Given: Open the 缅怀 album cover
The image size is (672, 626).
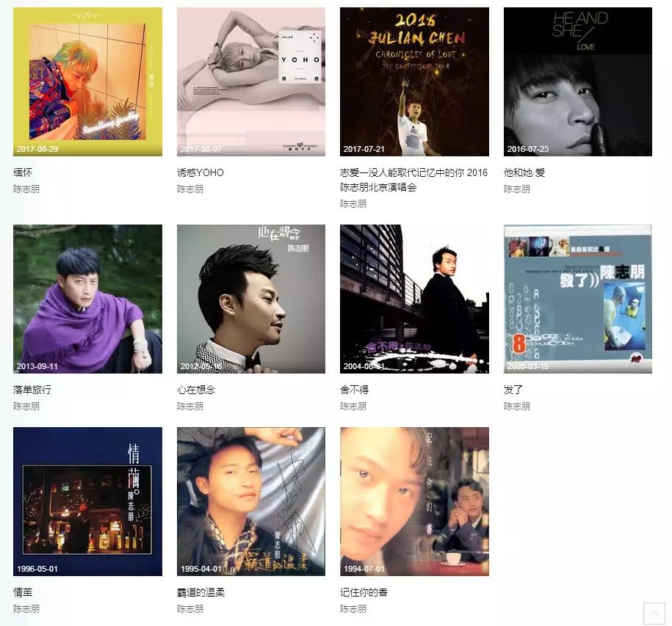Looking at the screenshot, I should tap(88, 81).
